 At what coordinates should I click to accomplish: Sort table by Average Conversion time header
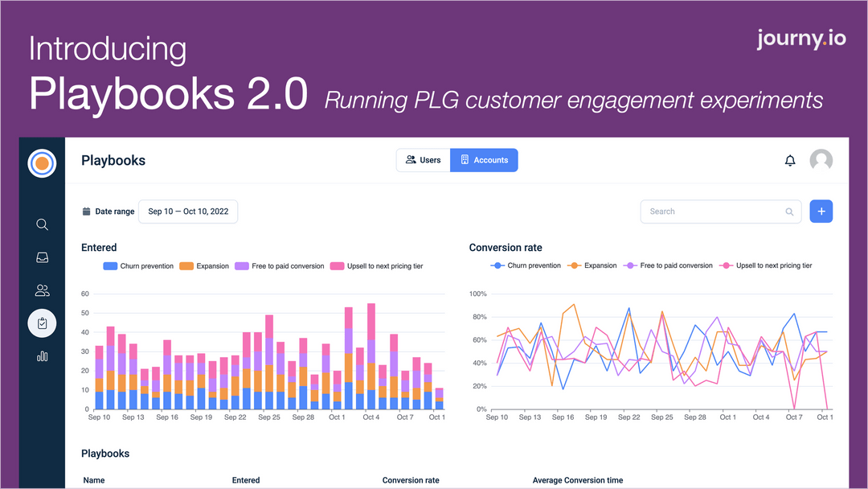point(578,480)
